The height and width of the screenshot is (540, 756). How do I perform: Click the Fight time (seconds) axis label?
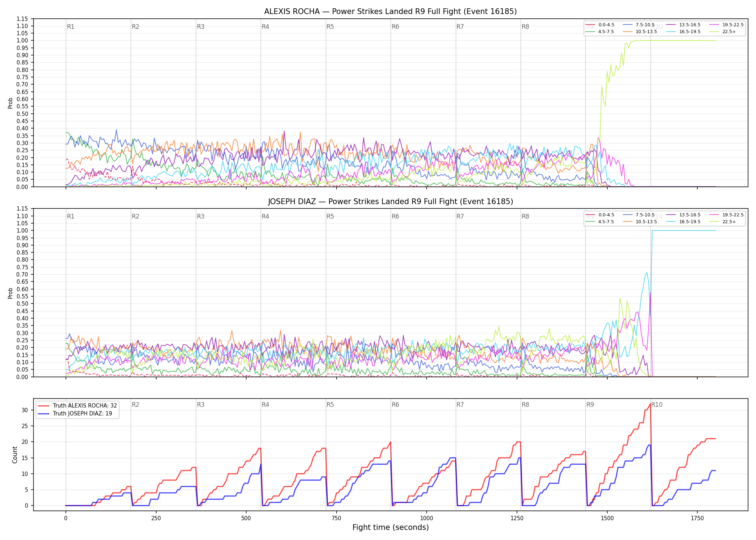click(390, 527)
